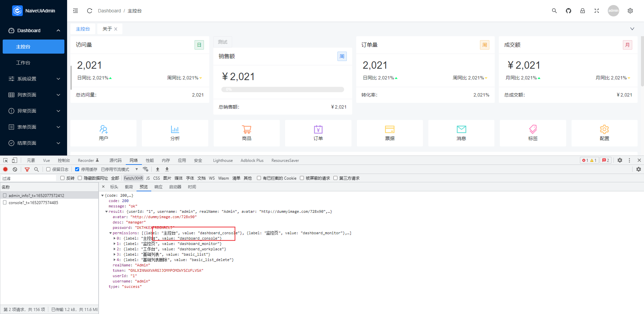Disable the 停用缓存 checkbox
Viewport: 644px width, 314px height.
pyautogui.click(x=77, y=169)
